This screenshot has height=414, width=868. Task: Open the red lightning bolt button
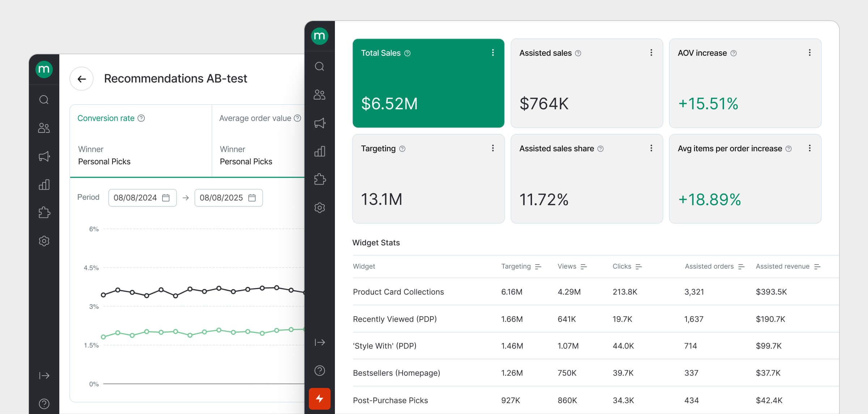(320, 398)
